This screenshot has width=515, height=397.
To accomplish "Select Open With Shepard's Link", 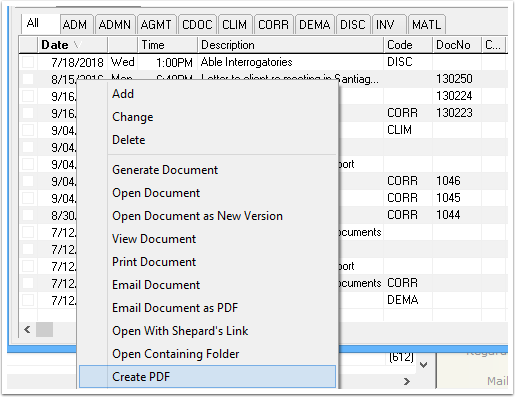I will click(207, 331).
